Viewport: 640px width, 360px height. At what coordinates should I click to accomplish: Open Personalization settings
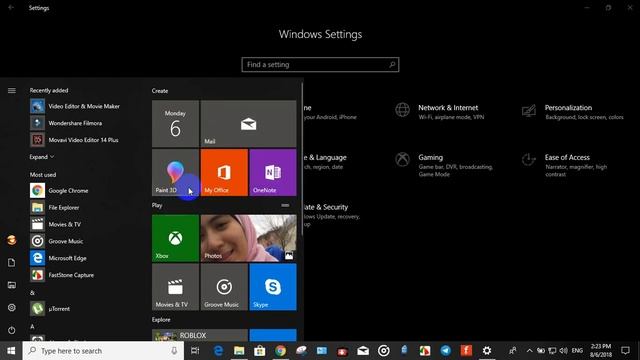point(572,111)
